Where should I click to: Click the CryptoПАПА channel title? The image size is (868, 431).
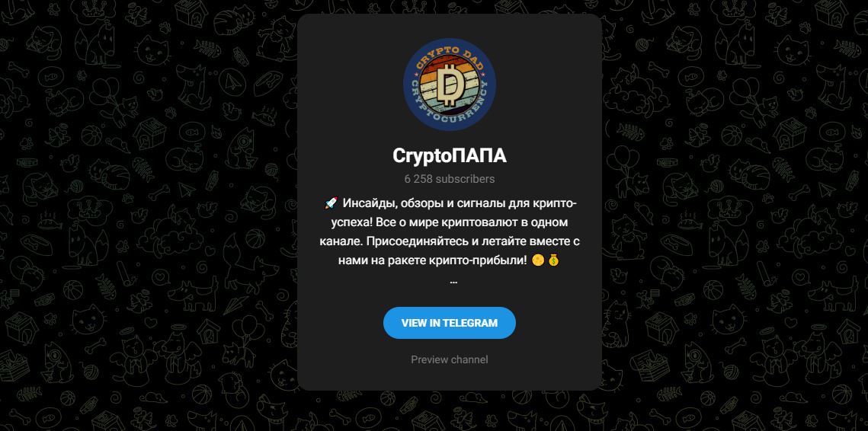coord(450,157)
